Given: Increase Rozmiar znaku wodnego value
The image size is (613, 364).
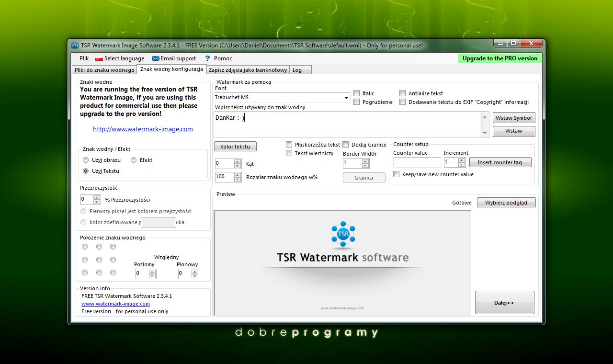Looking at the screenshot, I should tap(238, 175).
